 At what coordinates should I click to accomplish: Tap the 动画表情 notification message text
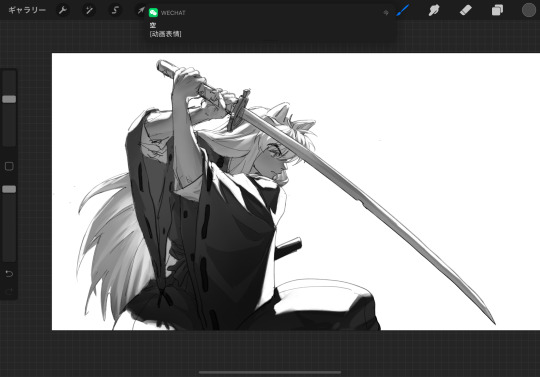coord(165,34)
